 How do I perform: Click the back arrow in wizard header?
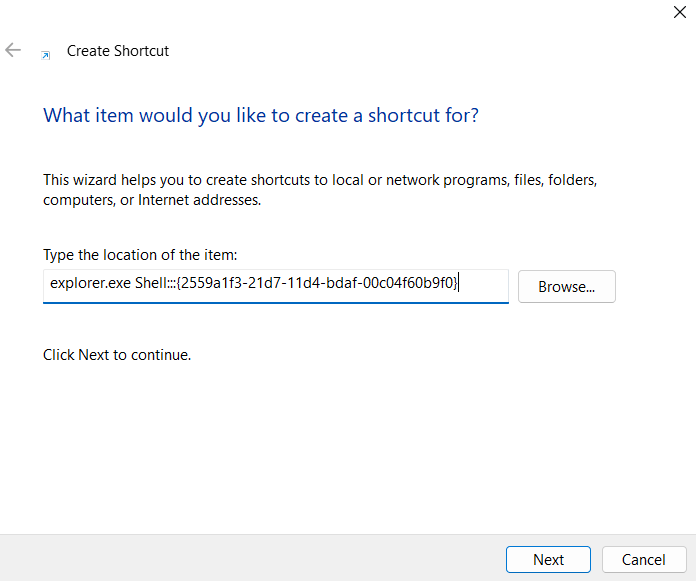[13, 50]
